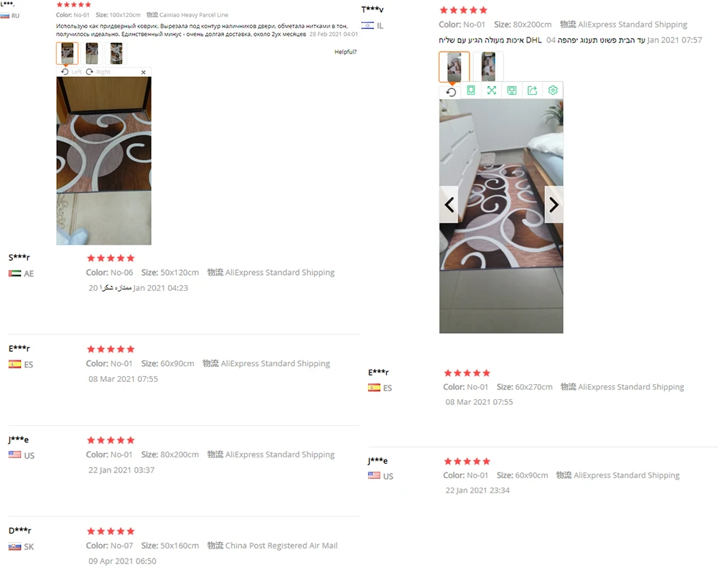The height and width of the screenshot is (588, 718).
Task: Click the black rotate arrow above the bedroom photo
Action: 451,92
